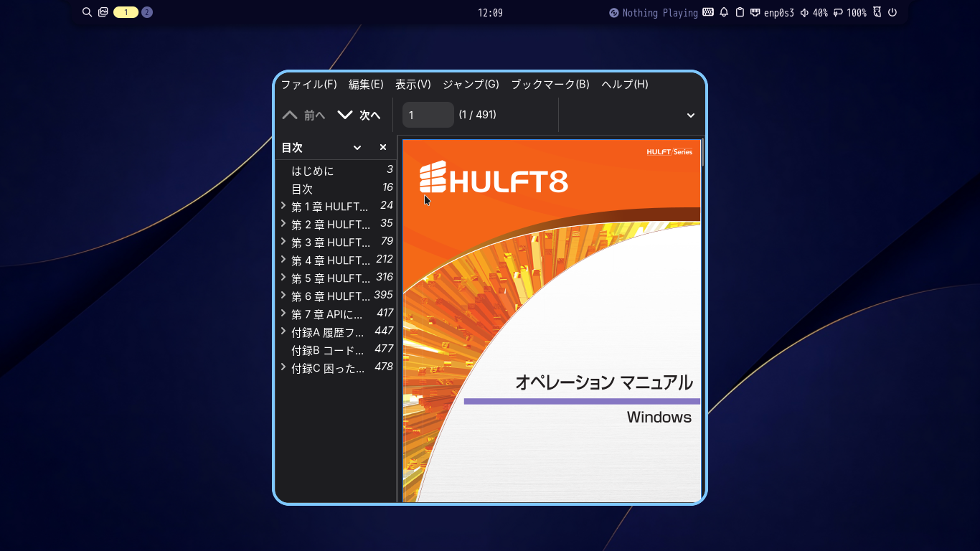Expand the 第２章 HULFT outline entry
The image size is (980, 551).
click(283, 224)
